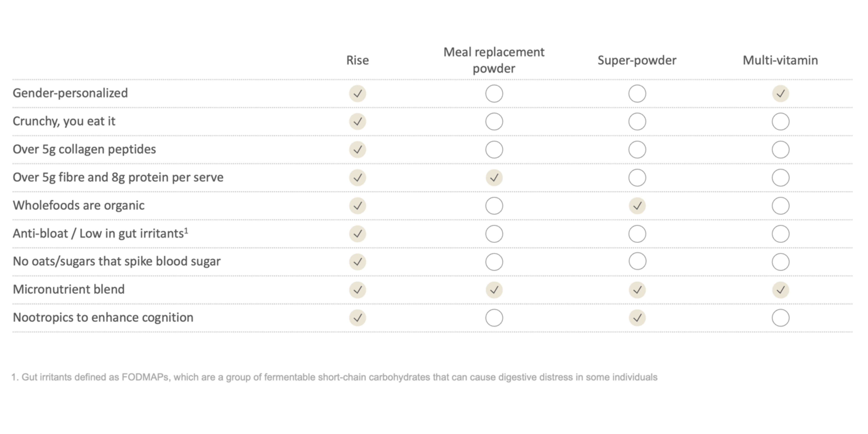The height and width of the screenshot is (434, 868).
Task: Click Rise checkmark for Crunchy, you eat it
Action: 358,121
